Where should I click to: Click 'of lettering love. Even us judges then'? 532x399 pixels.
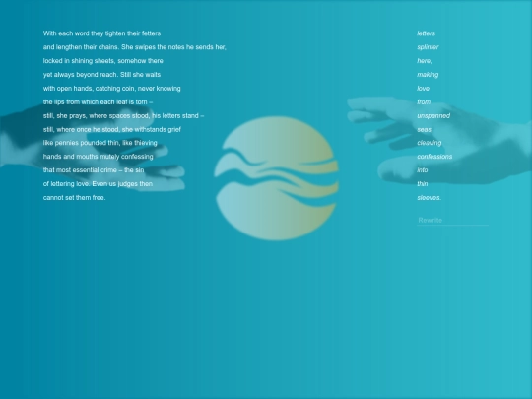(98, 184)
